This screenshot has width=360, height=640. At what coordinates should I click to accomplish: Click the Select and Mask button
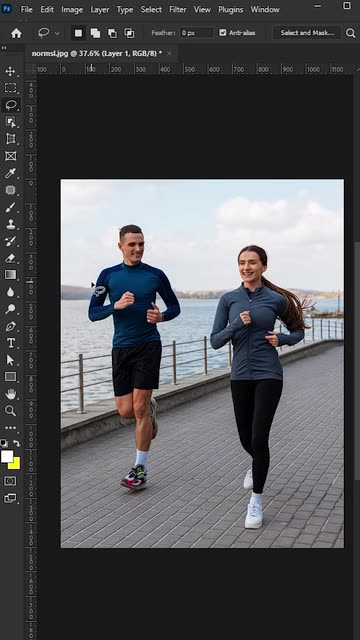pyautogui.click(x=307, y=33)
